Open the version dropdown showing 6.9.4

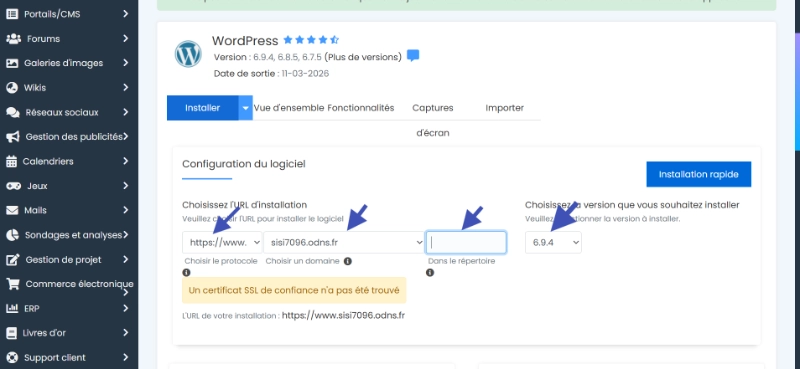tap(553, 242)
